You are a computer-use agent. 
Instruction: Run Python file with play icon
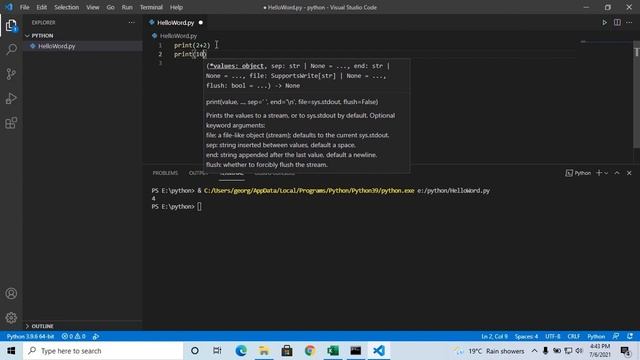pos(604,22)
